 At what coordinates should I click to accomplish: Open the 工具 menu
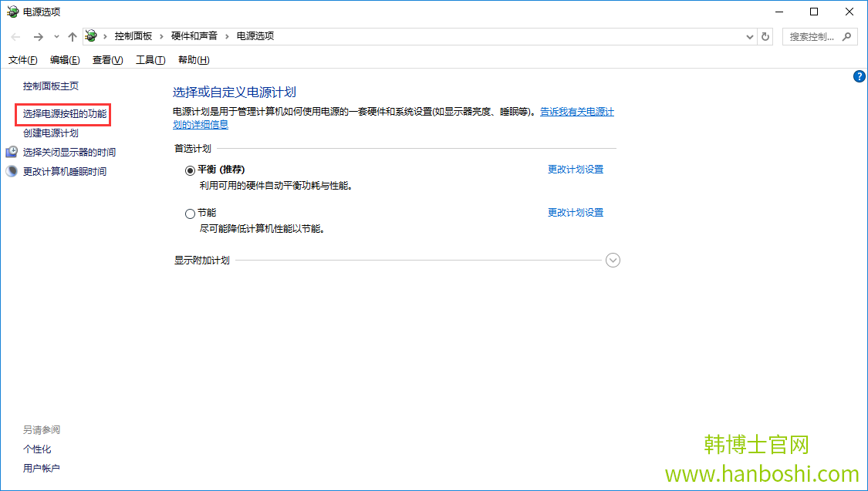click(149, 59)
